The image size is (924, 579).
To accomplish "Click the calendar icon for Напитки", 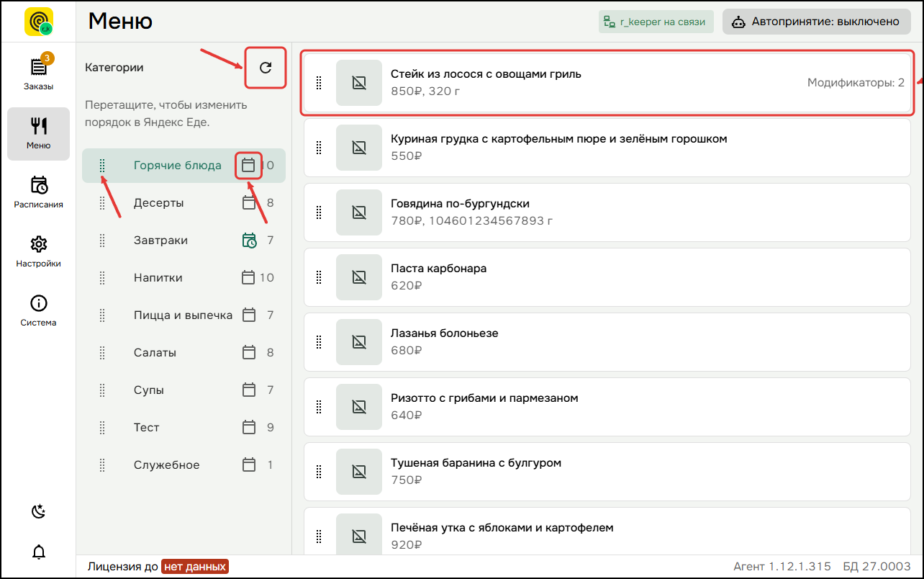I will [x=249, y=278].
